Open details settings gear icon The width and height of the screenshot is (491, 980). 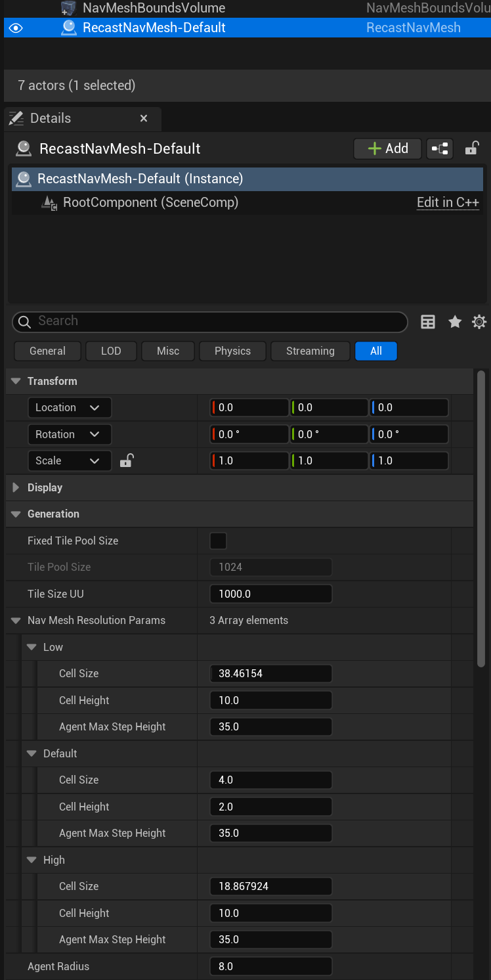[479, 322]
